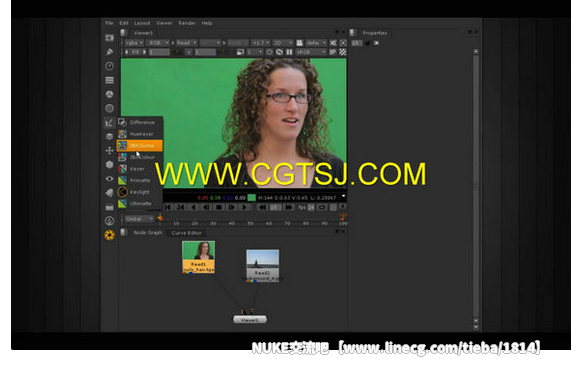Click the play forward button
582x367 pixels.
click(x=244, y=207)
